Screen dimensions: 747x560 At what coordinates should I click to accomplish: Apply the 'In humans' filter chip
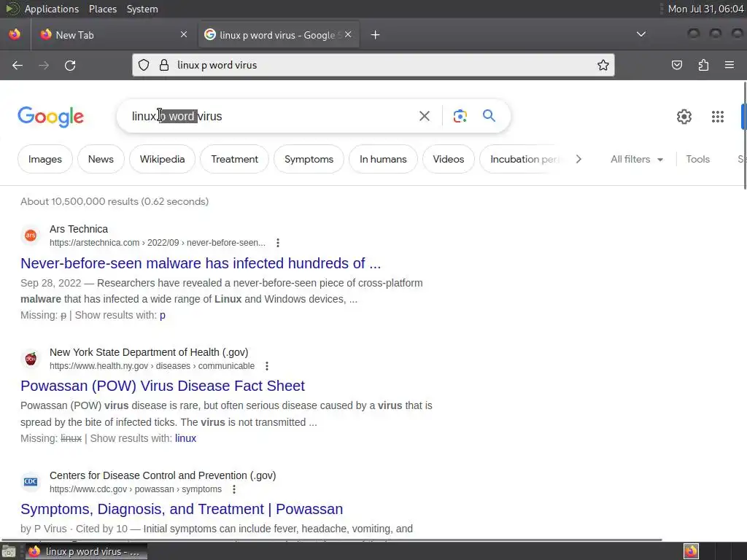pyautogui.click(x=384, y=160)
